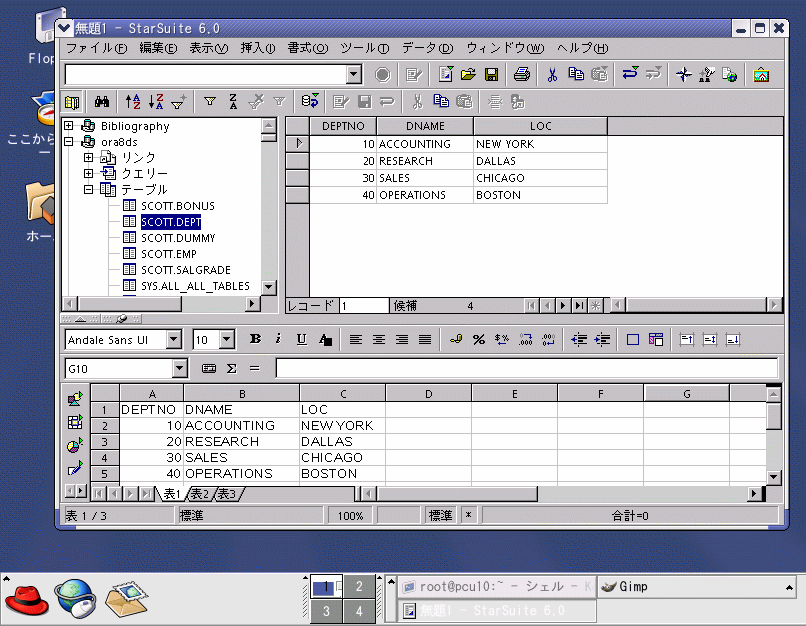The height and width of the screenshot is (626, 806).
Task: Click the Show Draw Functions pencil icon
Action: tap(75, 468)
